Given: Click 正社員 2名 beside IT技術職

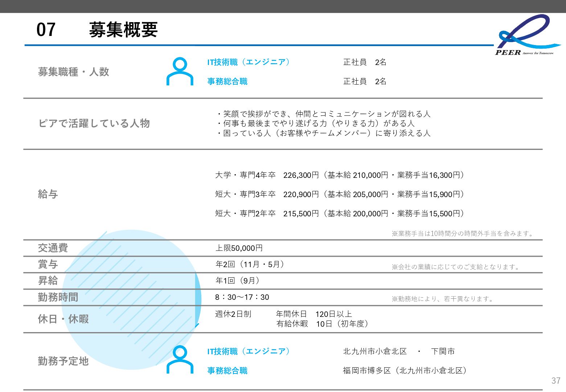Looking at the screenshot, I should point(365,62).
